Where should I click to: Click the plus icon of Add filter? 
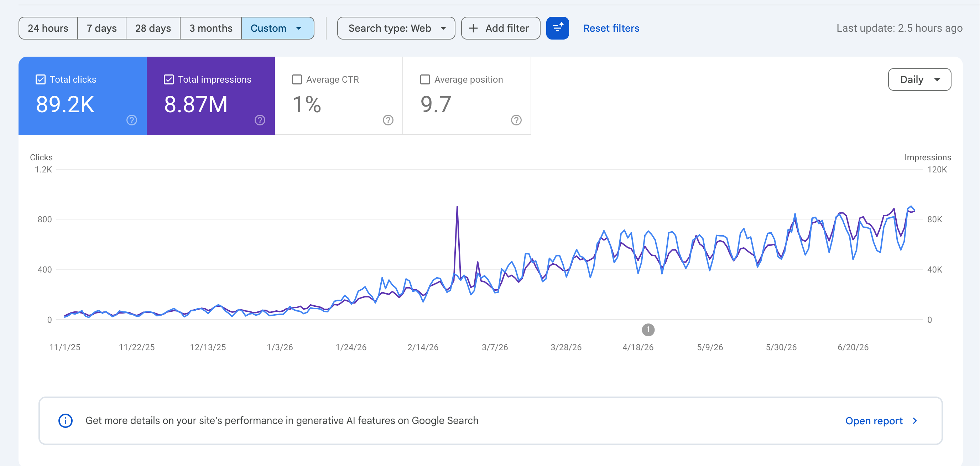coord(473,28)
